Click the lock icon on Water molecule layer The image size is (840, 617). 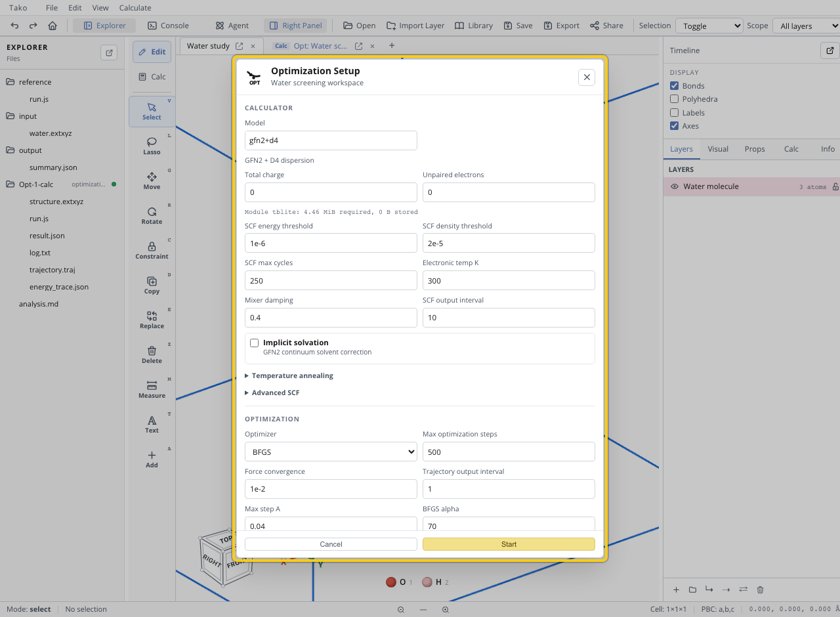coord(835,187)
